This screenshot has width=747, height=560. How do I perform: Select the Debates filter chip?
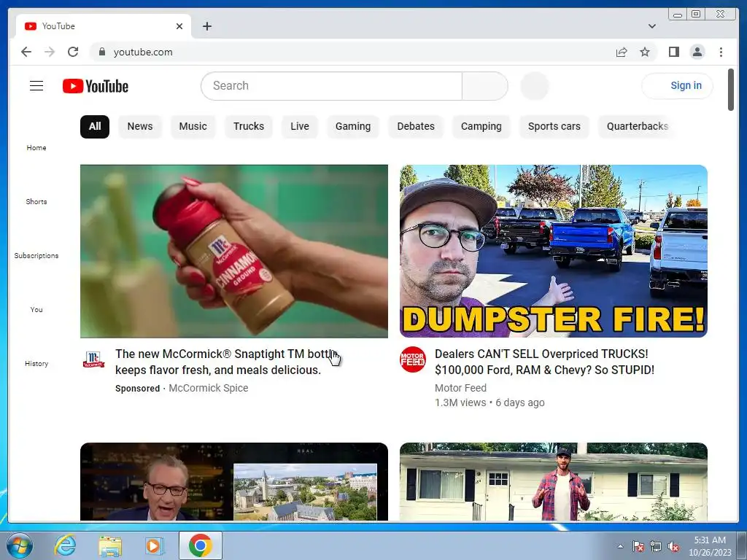[x=416, y=127]
